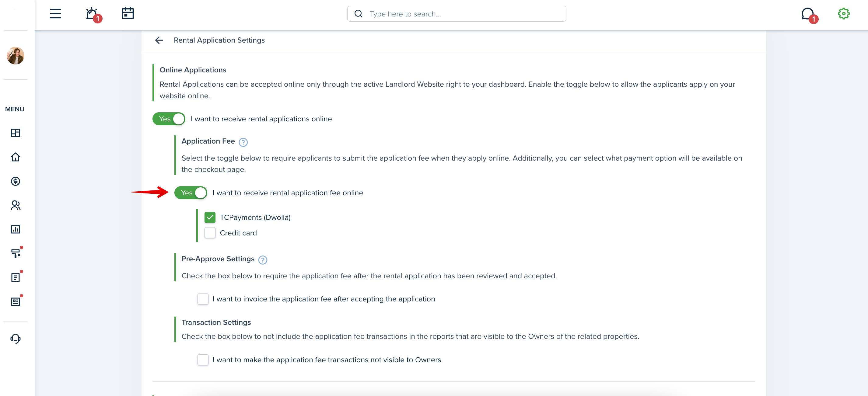Check invoice application fee after accepting
Screen dimensions: 868x396
click(x=203, y=299)
